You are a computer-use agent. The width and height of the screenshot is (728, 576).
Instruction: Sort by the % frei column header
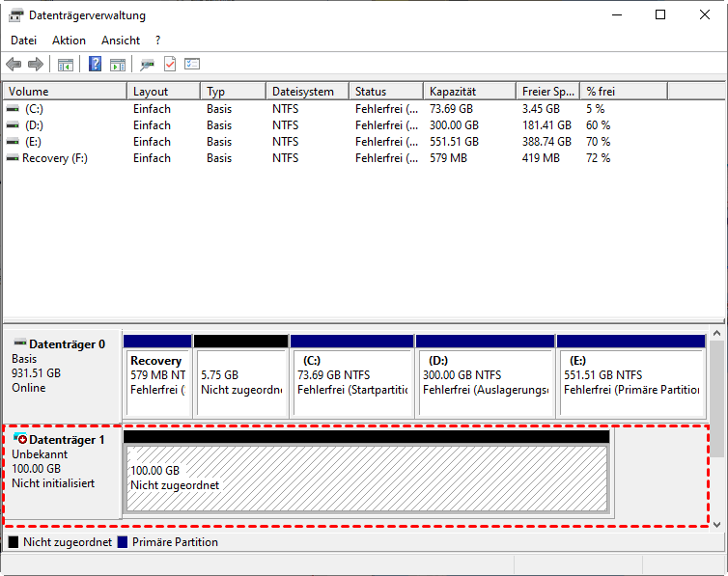[624, 92]
